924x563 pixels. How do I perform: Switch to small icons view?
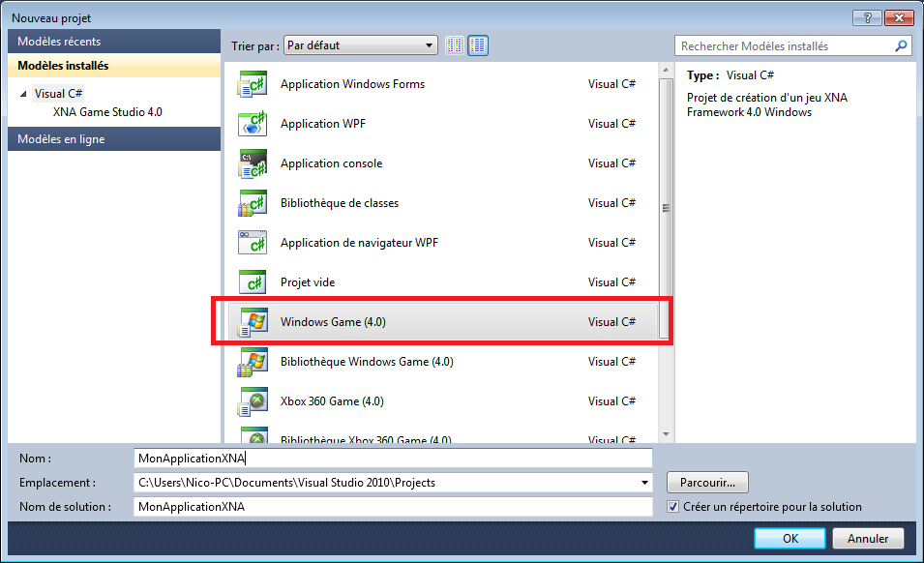455,45
